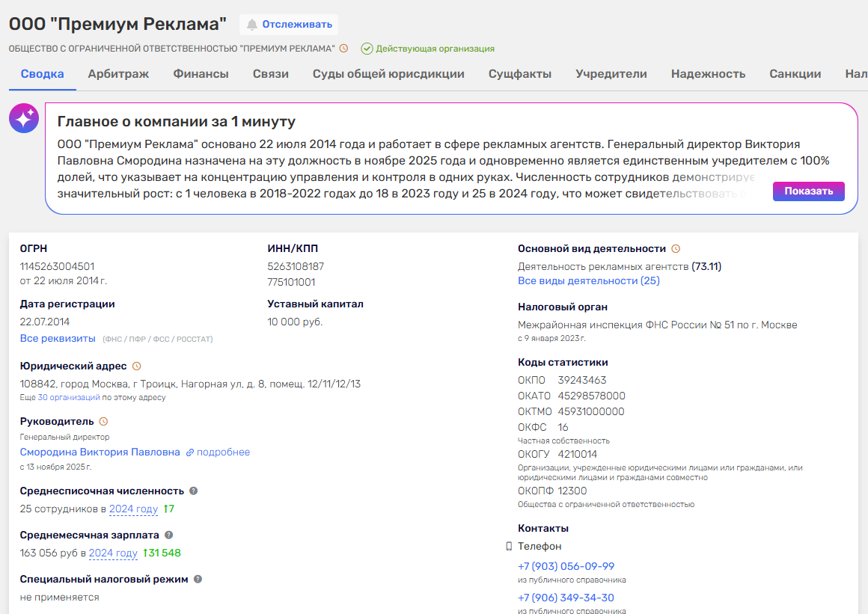Click the ОКАТО code 45298578000
This screenshot has height=614, width=868.
click(591, 396)
